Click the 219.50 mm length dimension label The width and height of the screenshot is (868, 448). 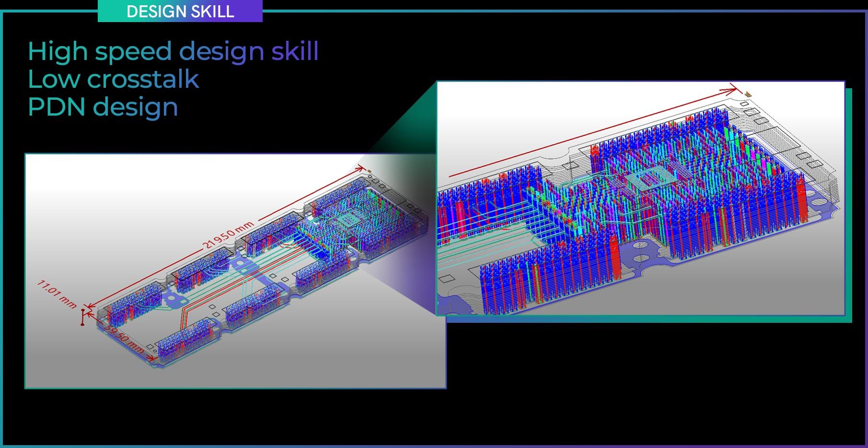click(x=227, y=235)
